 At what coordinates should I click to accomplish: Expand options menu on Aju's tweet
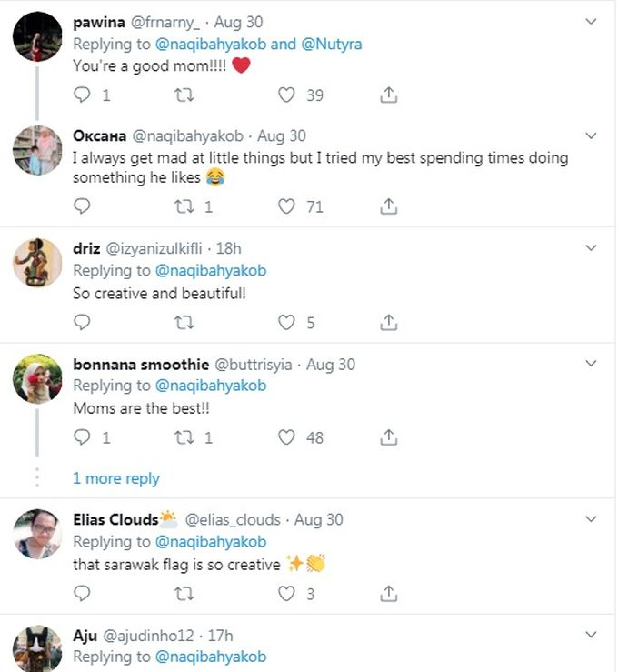pyautogui.click(x=591, y=635)
